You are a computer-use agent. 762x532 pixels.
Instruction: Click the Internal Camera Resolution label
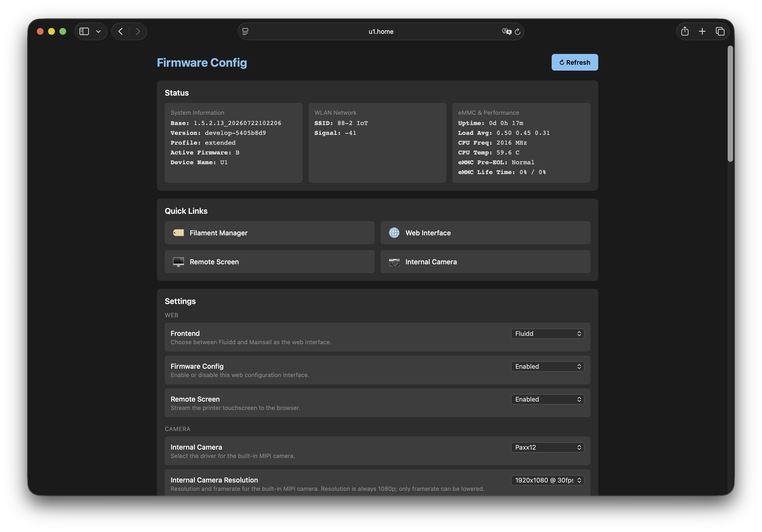214,480
